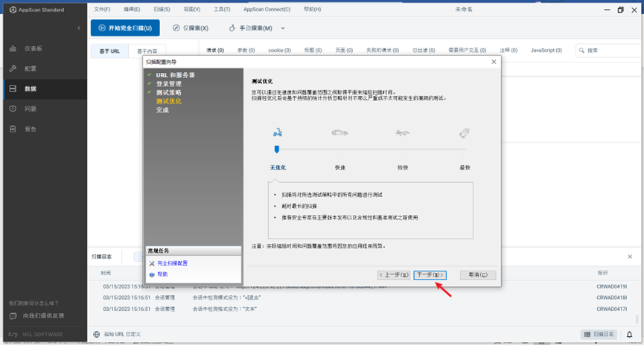Image resolution: width=644 pixels, height=345 pixels.
Task: Click the AppScan Standard logo icon
Action: coord(13,10)
